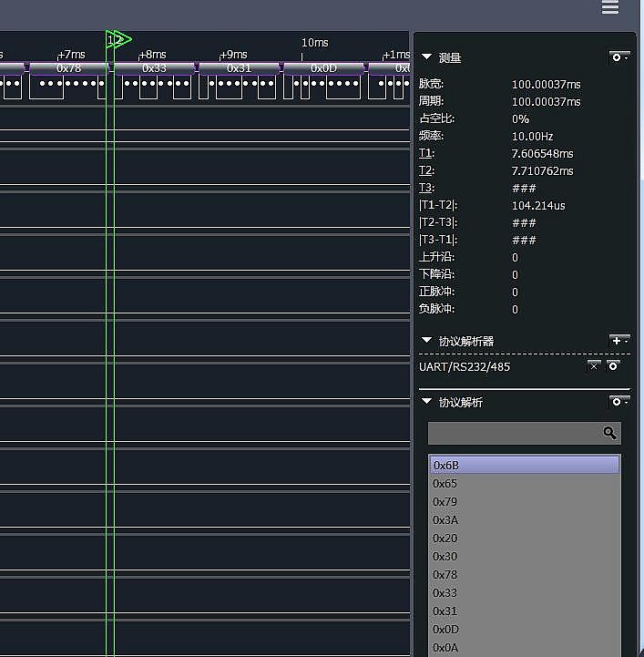Add a new protocol analyzer
The width and height of the screenshot is (644, 657).
tap(619, 341)
